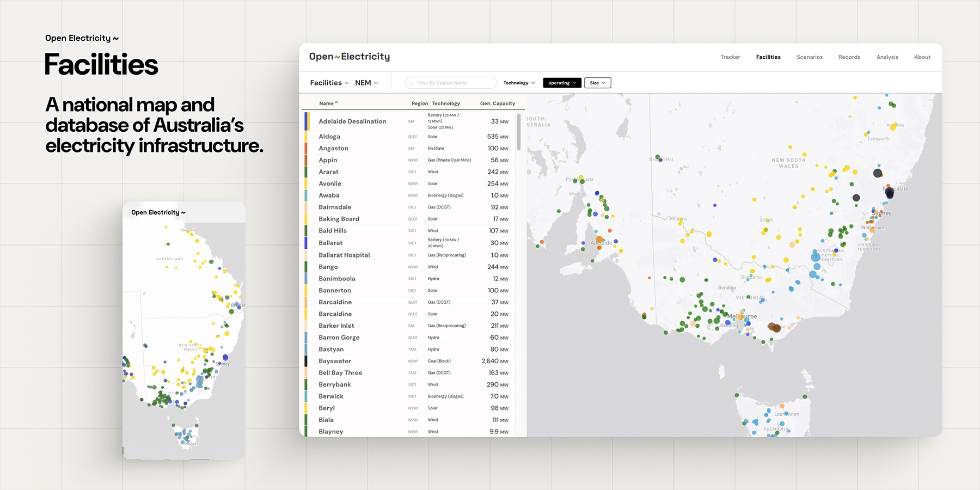Click the sort arrow beside the Name column
The height and width of the screenshot is (490, 980).
tap(337, 101)
